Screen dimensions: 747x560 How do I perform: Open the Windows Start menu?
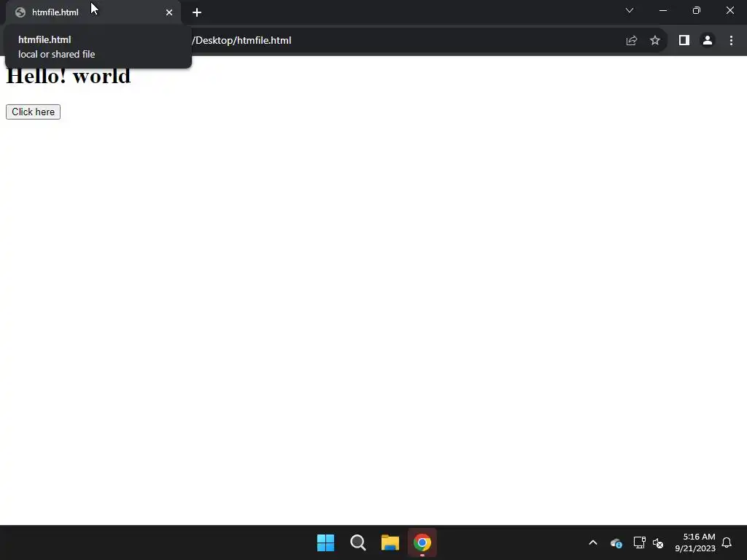[x=326, y=542]
